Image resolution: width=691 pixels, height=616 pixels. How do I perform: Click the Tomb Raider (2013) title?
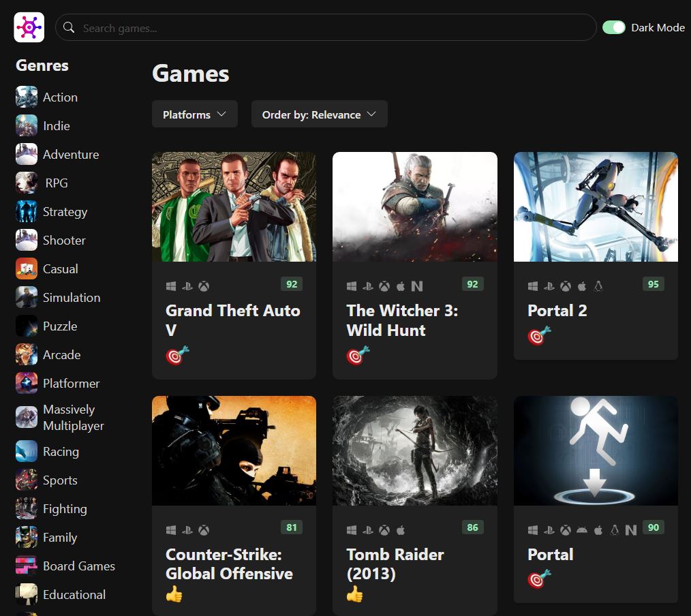point(395,564)
